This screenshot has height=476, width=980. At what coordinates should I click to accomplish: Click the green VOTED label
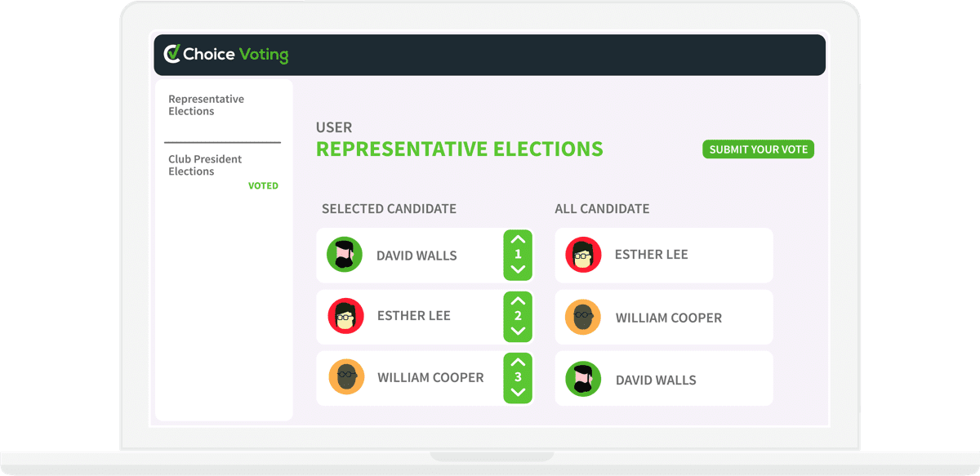pos(263,185)
